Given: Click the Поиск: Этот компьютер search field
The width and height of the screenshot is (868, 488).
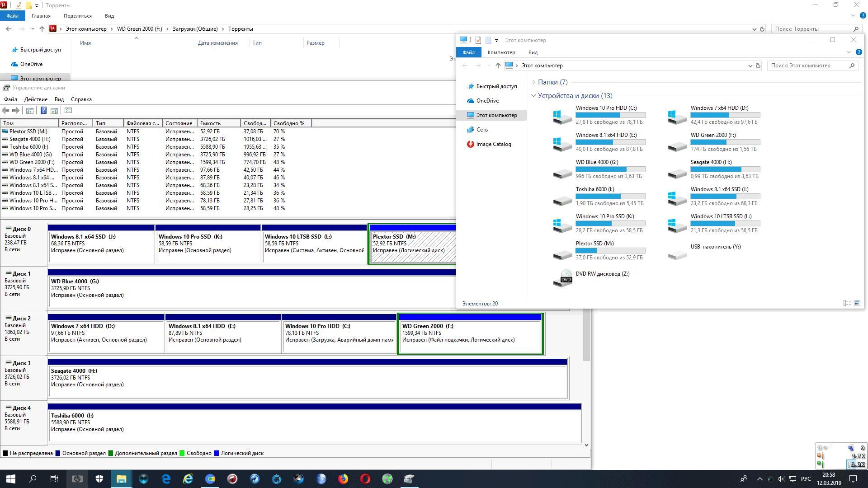Looking at the screenshot, I should click(808, 66).
